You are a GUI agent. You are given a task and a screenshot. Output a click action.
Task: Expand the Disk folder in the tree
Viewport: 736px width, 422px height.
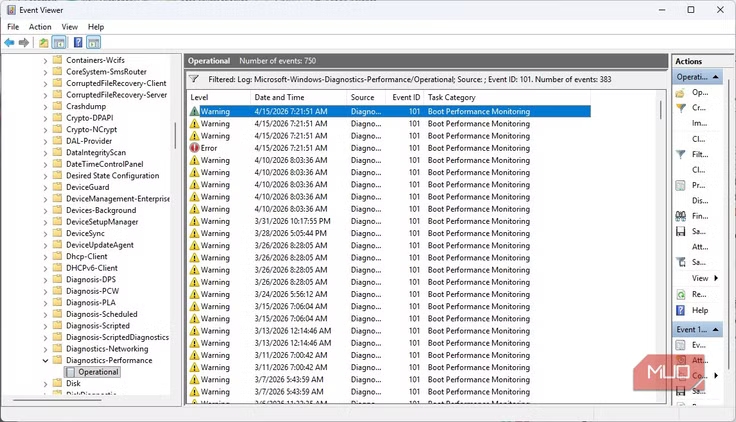[x=45, y=383]
